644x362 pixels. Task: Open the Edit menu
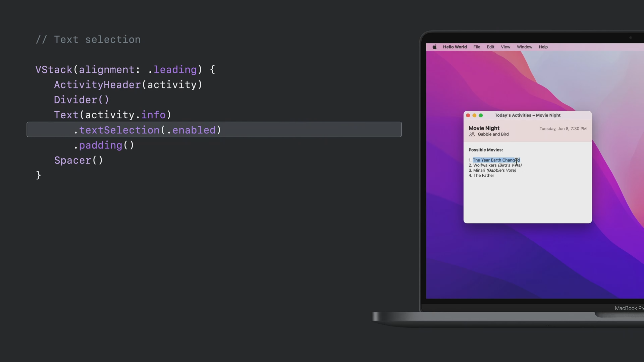[490, 47]
